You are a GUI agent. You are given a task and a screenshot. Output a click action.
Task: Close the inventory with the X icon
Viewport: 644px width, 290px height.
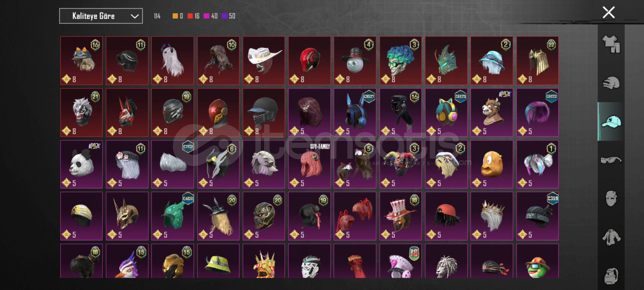608,12
